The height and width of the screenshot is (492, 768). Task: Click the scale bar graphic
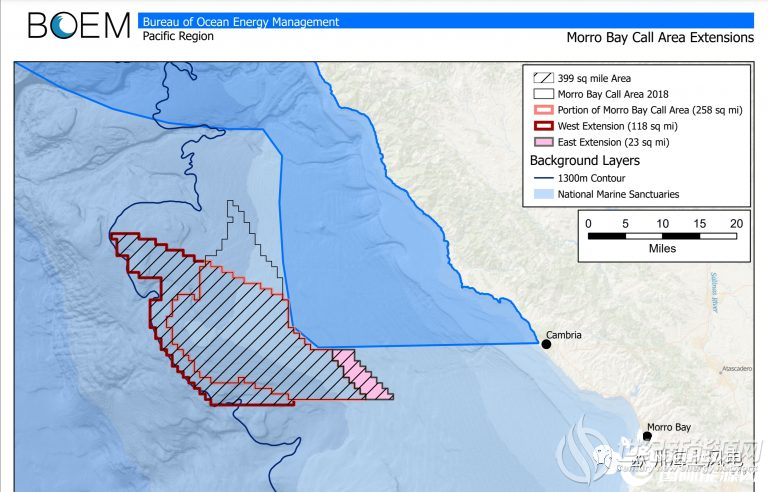(662, 236)
